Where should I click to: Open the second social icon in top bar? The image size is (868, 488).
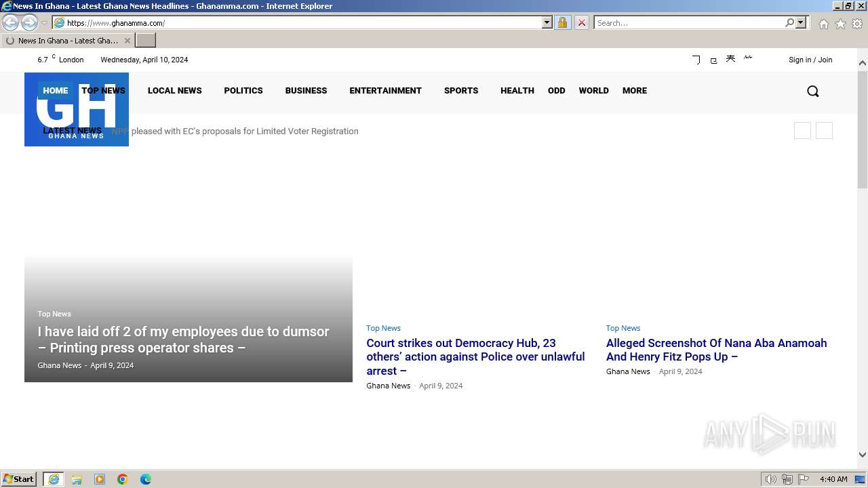tap(713, 60)
